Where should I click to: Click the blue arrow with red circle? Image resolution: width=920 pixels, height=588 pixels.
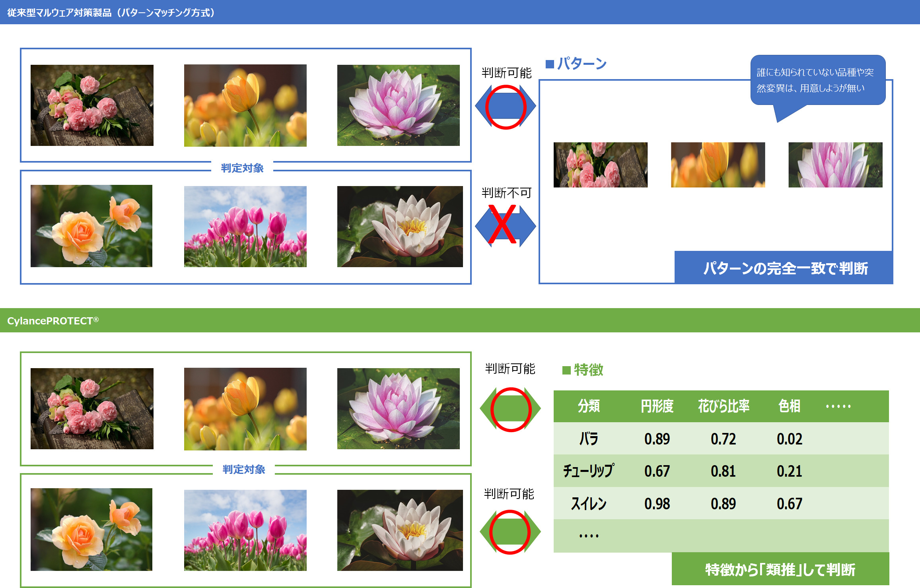pos(505,107)
